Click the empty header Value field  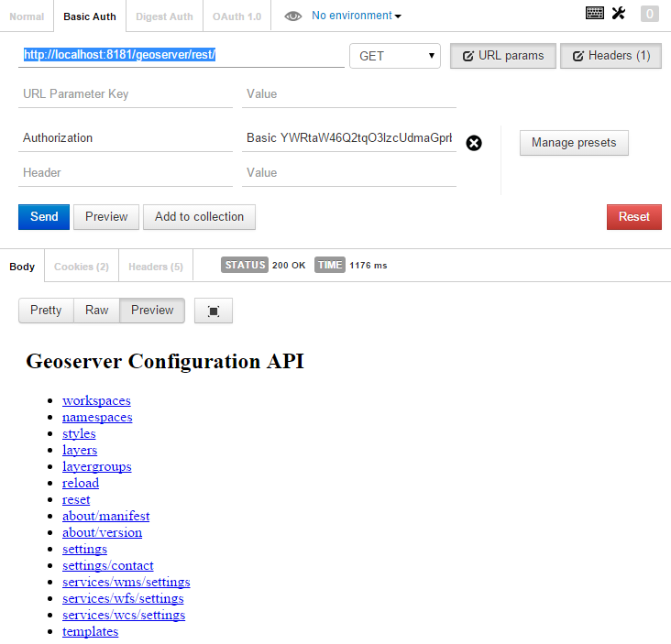coord(349,173)
